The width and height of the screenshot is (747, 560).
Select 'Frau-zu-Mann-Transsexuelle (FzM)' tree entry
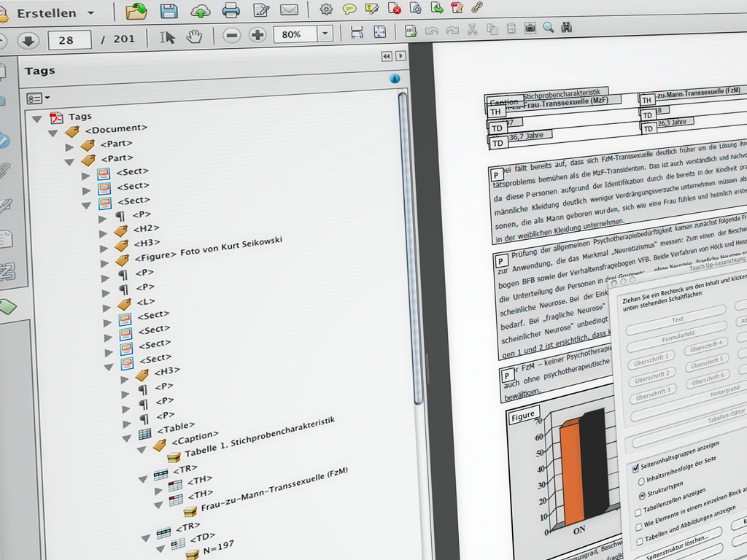274,489
